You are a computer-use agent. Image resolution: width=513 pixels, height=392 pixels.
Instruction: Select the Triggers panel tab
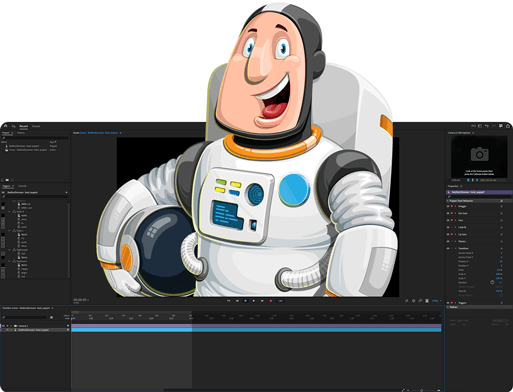tap(7, 186)
